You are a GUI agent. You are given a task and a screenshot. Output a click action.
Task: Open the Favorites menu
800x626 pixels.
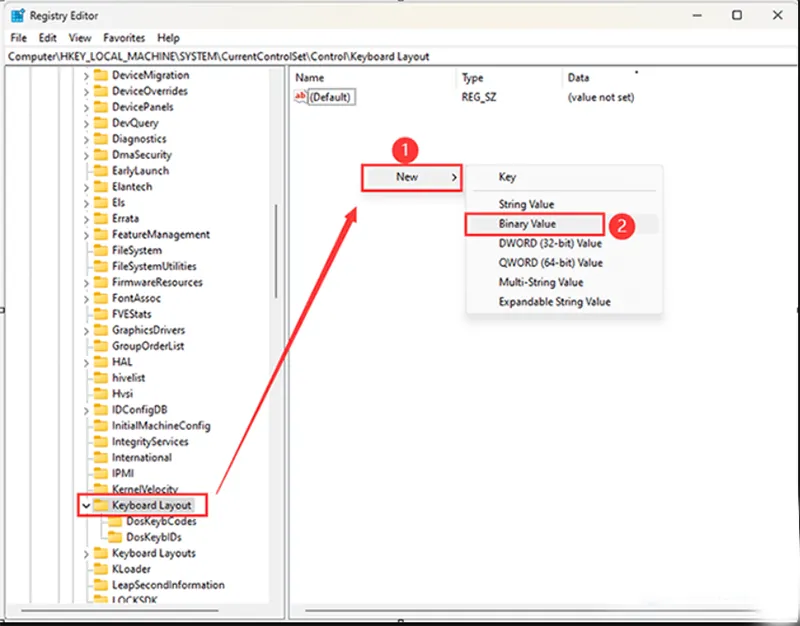[123, 37]
